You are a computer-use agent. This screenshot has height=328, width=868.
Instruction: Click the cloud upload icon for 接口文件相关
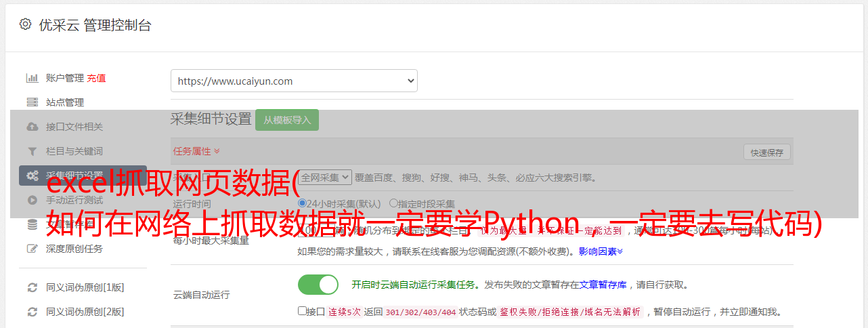pyautogui.click(x=32, y=127)
